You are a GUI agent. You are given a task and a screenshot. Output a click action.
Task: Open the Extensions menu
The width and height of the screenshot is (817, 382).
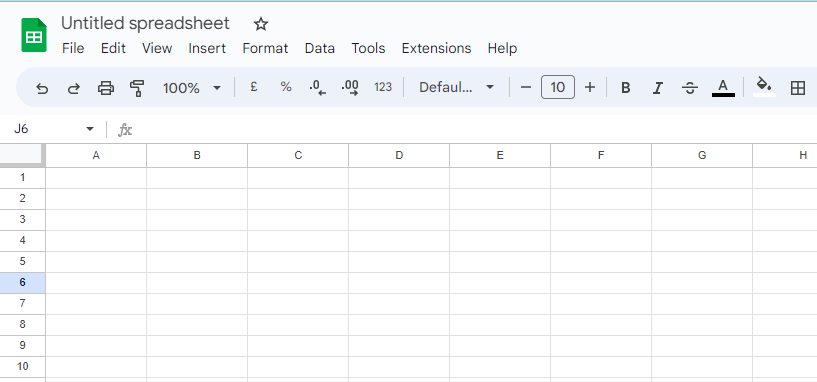[x=436, y=48]
